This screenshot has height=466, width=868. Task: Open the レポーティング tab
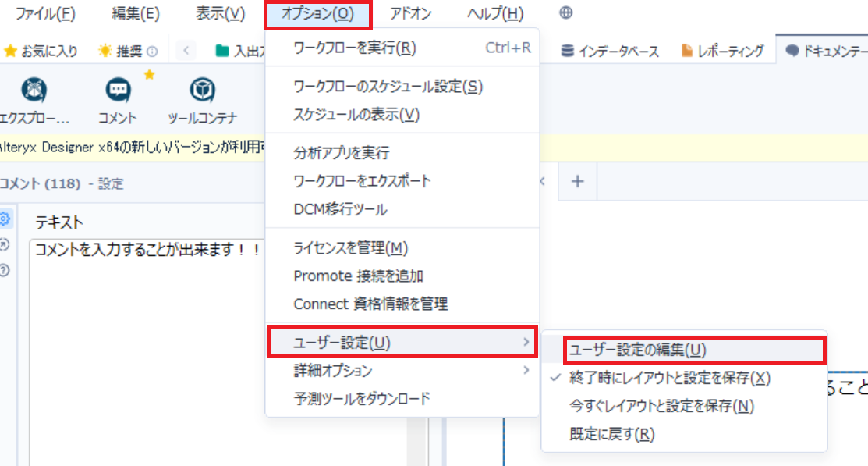click(x=722, y=52)
